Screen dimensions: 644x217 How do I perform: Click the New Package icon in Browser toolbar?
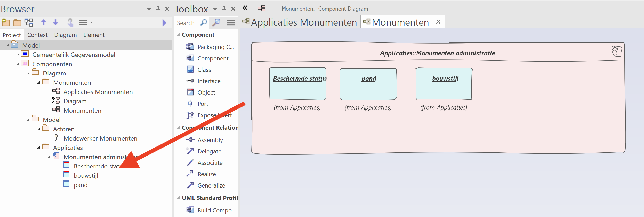[6, 23]
